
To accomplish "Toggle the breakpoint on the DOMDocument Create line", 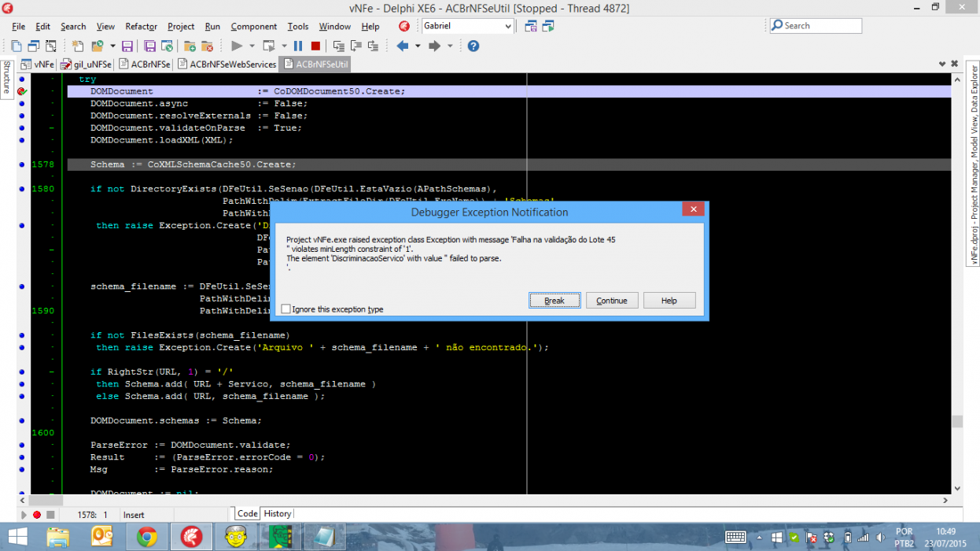I will (22, 91).
